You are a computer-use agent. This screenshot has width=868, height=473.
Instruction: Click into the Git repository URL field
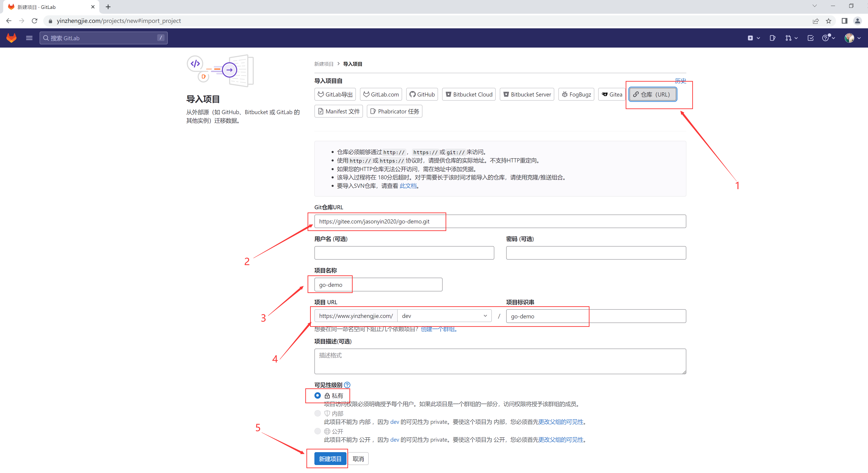coord(500,221)
